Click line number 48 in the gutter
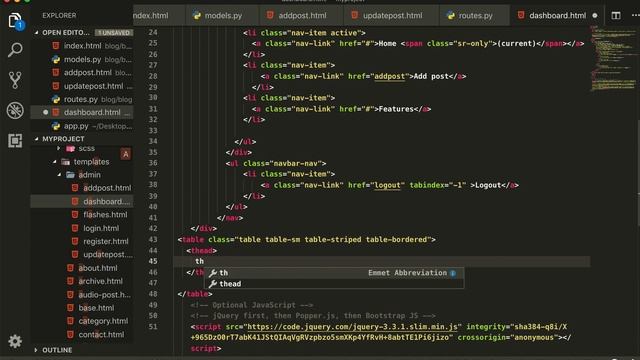 click(x=153, y=294)
